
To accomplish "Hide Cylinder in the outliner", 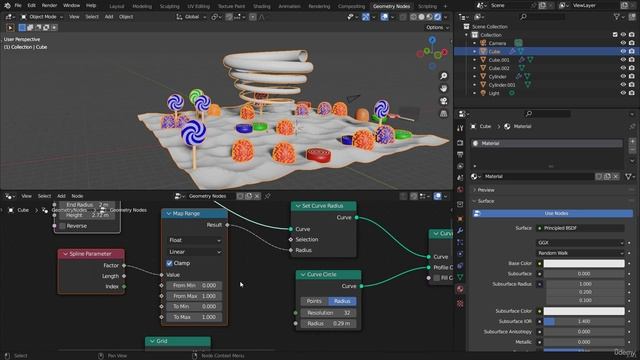I will coord(623,76).
